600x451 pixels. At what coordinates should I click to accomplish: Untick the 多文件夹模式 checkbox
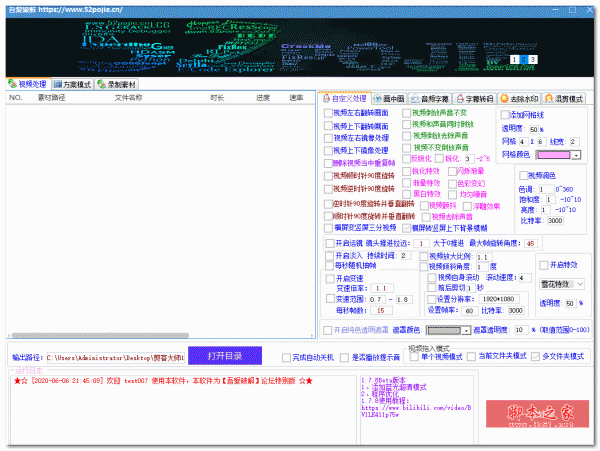535,357
